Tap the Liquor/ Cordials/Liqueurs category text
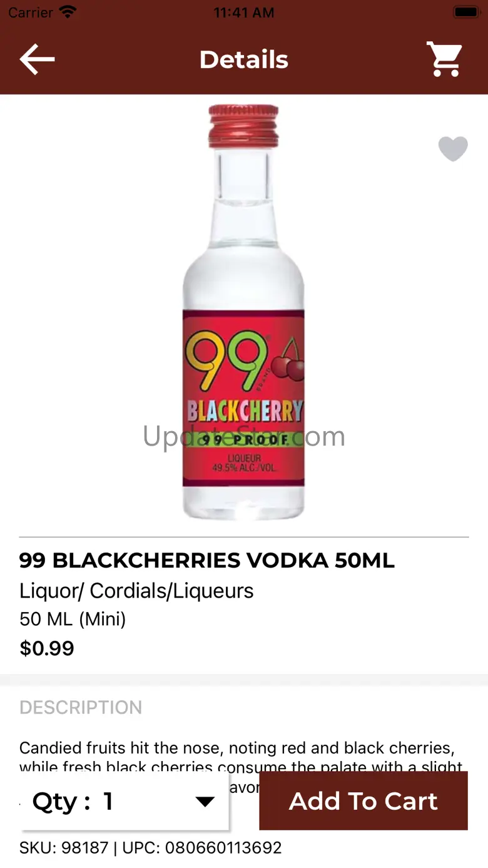 [136, 591]
